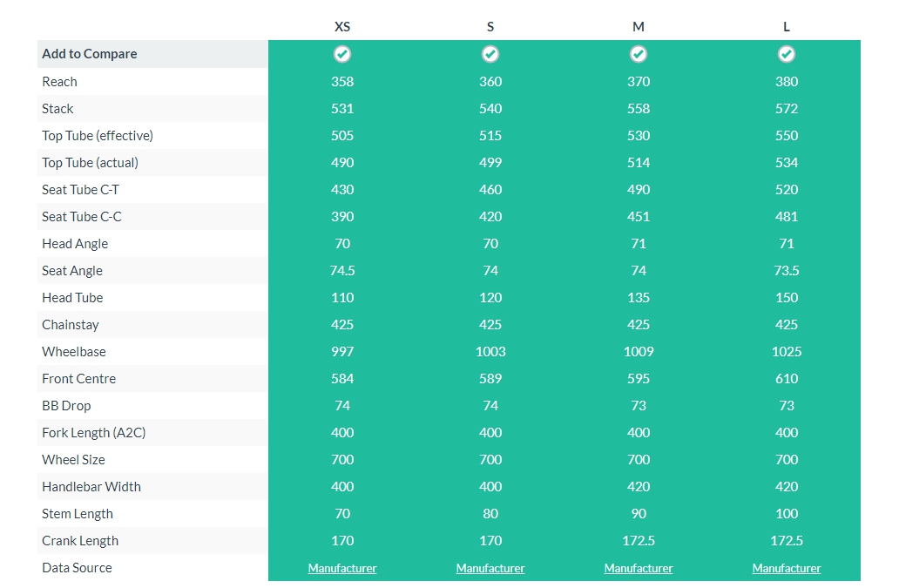Click the Data Source row label
The height and width of the screenshot is (588, 899).
(77, 568)
